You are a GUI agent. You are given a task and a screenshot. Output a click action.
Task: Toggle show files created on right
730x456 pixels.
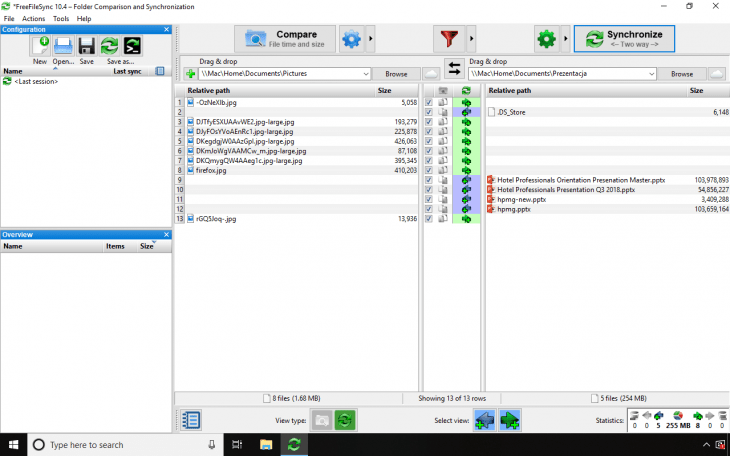click(x=510, y=420)
